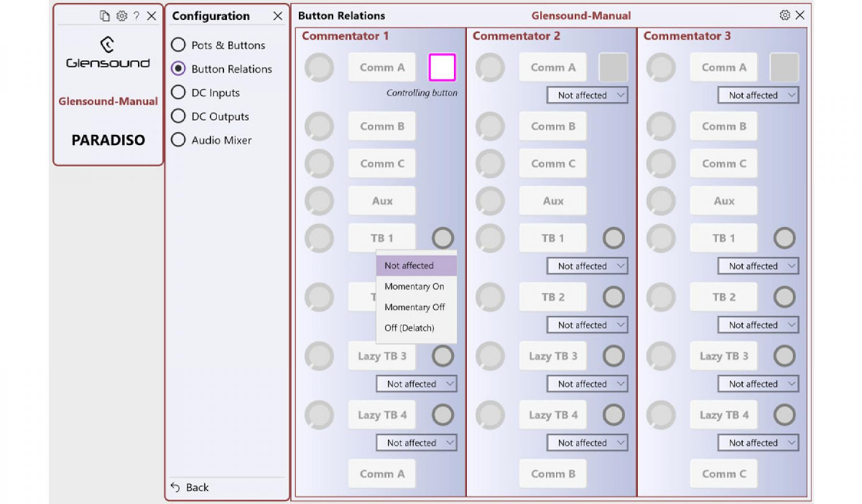Select the Pots & Buttons radio option
This screenshot has height=504, width=862.
pyautogui.click(x=178, y=45)
